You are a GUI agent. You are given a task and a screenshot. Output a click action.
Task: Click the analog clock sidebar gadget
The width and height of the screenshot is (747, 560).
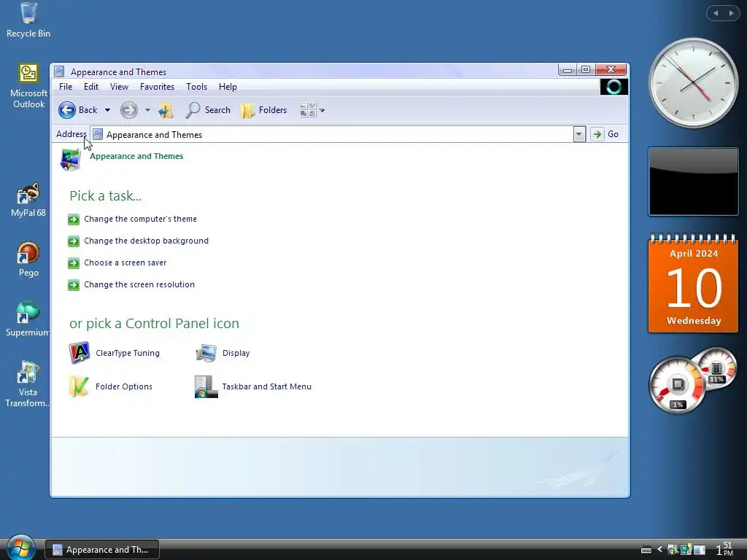tap(693, 83)
